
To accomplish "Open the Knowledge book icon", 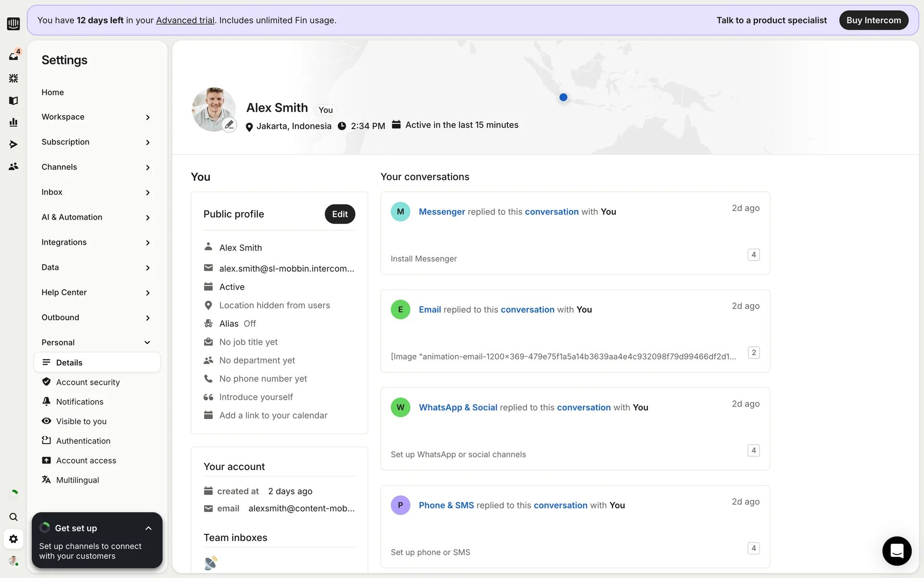I will [13, 100].
